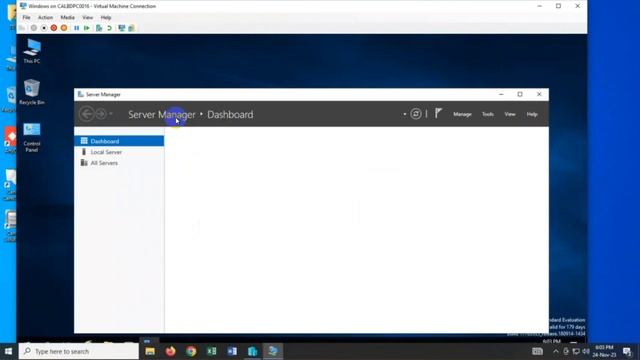Open the Server Manager View menu
Screen dimensions: 640x360
pyautogui.click(x=510, y=114)
